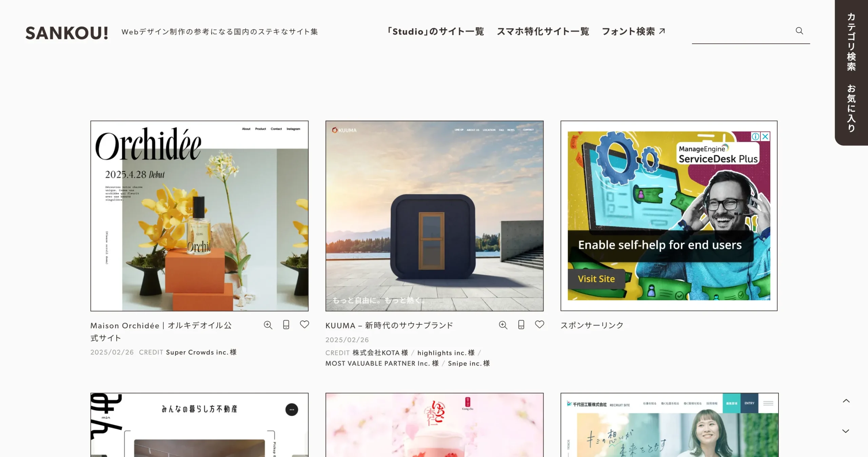Viewport: 868px width, 457px height.
Task: Click the smartphone view icon on Maison Orchidée card
Action: [287, 325]
